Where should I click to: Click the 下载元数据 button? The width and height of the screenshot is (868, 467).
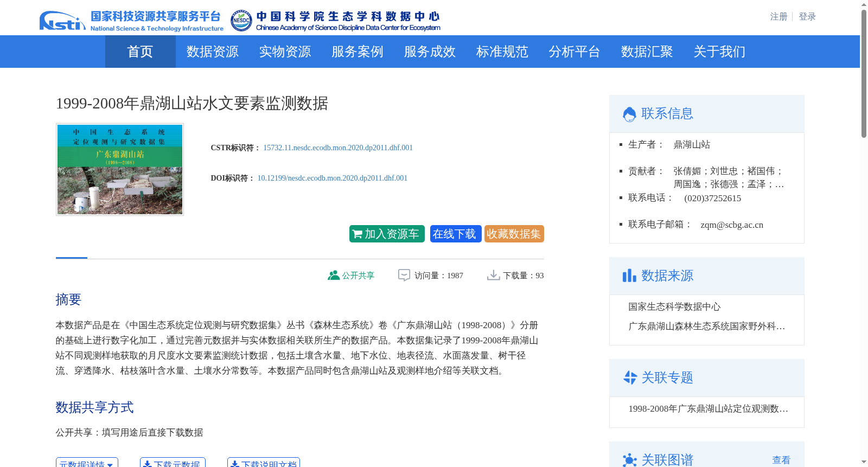173,463
